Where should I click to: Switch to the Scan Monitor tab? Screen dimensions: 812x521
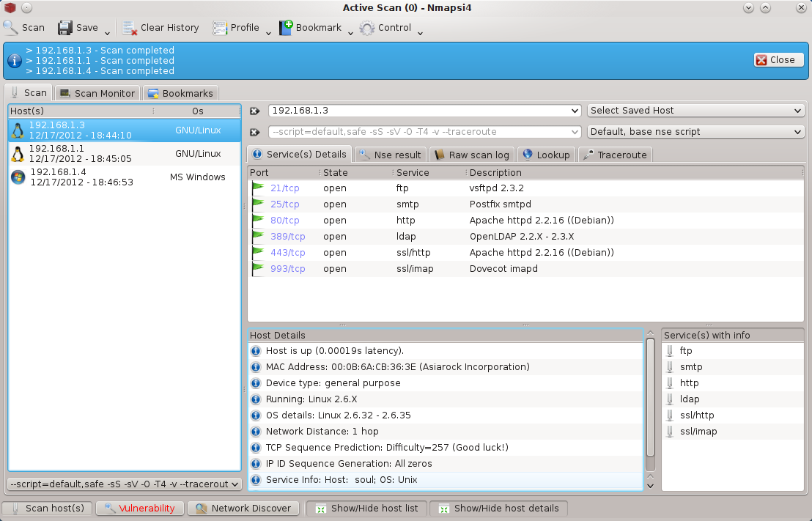tap(97, 93)
